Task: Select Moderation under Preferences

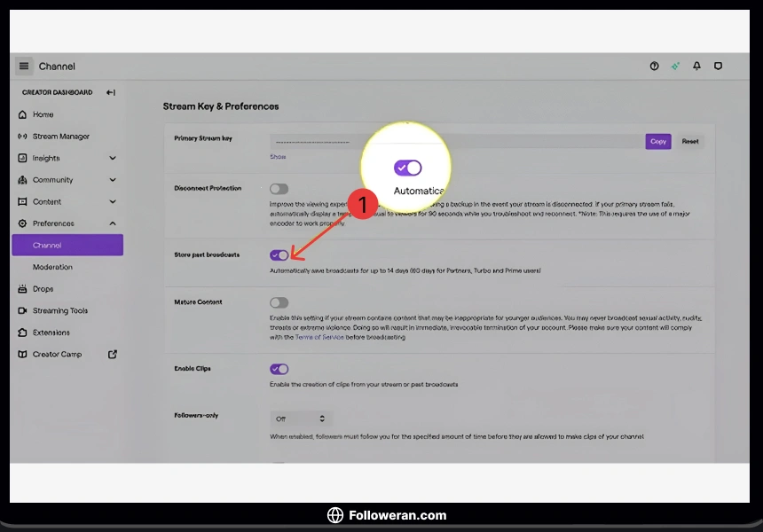Action: coord(52,267)
